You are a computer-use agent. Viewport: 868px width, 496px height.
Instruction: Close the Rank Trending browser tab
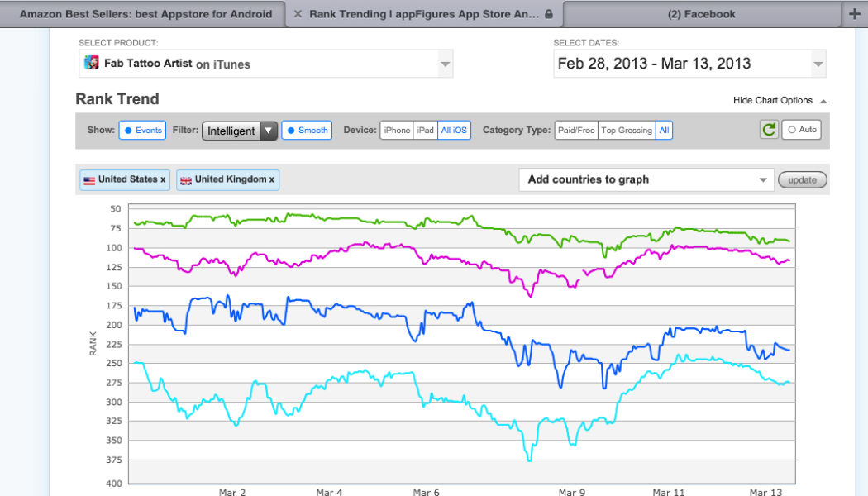tap(298, 14)
